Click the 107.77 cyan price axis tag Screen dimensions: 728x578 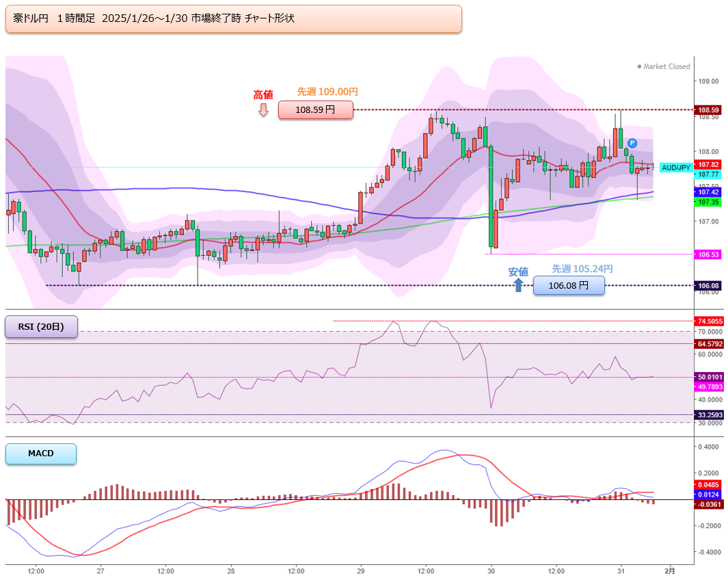pos(708,174)
